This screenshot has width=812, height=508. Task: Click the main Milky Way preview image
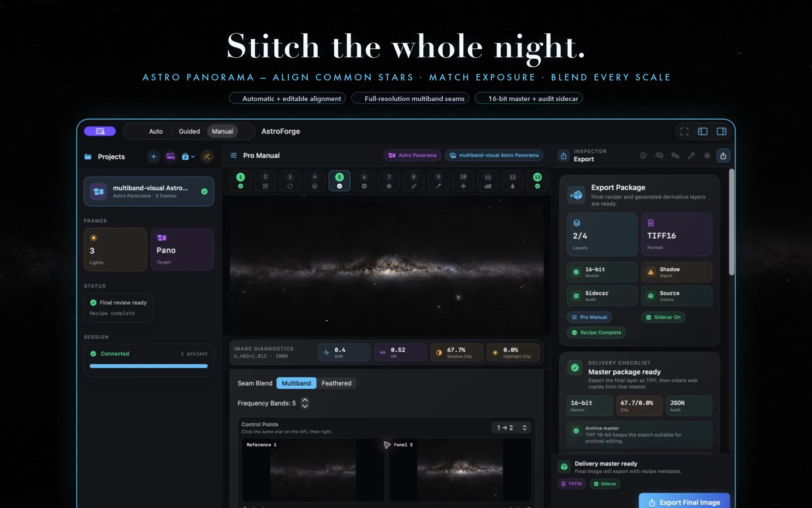[387, 266]
